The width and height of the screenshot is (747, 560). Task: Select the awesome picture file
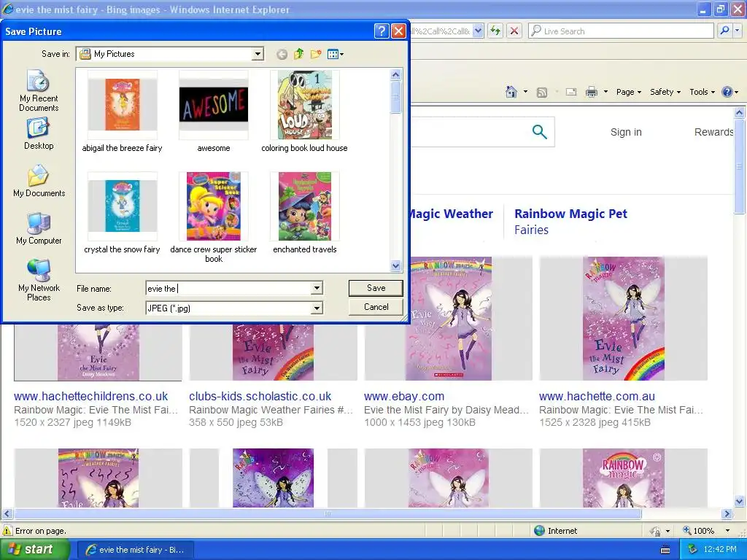pyautogui.click(x=214, y=112)
